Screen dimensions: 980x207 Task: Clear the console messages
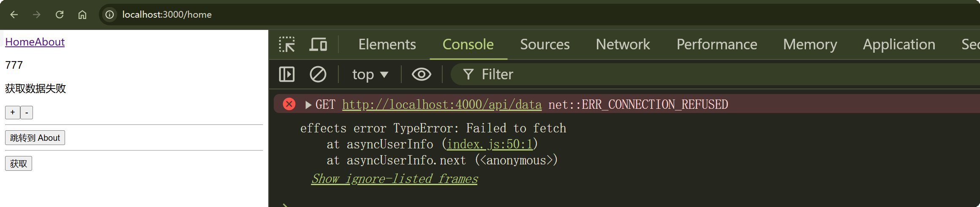point(318,75)
